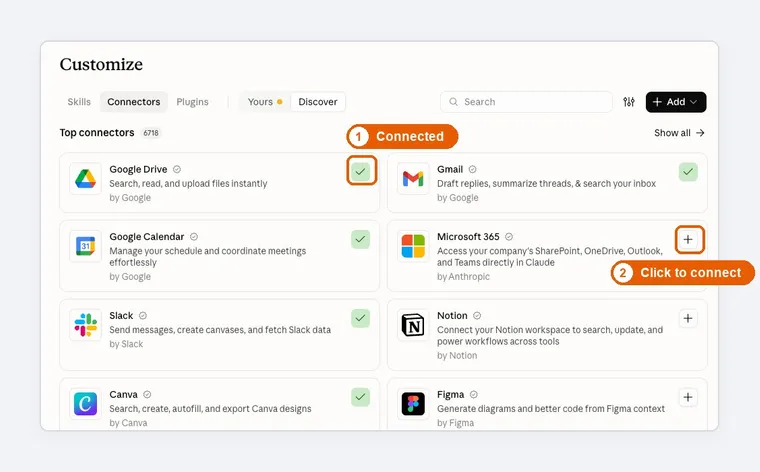
Task: Click the verified badge next to Google Calendar
Action: click(x=194, y=236)
